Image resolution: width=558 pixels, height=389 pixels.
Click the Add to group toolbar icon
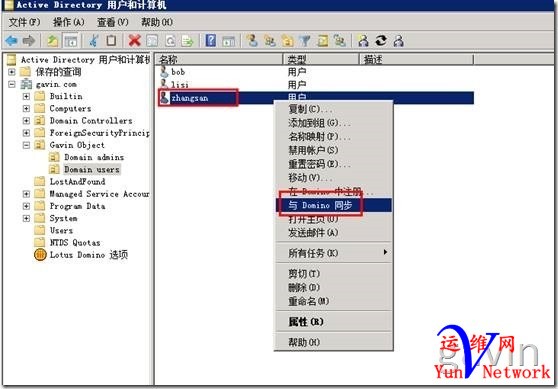coord(340,41)
